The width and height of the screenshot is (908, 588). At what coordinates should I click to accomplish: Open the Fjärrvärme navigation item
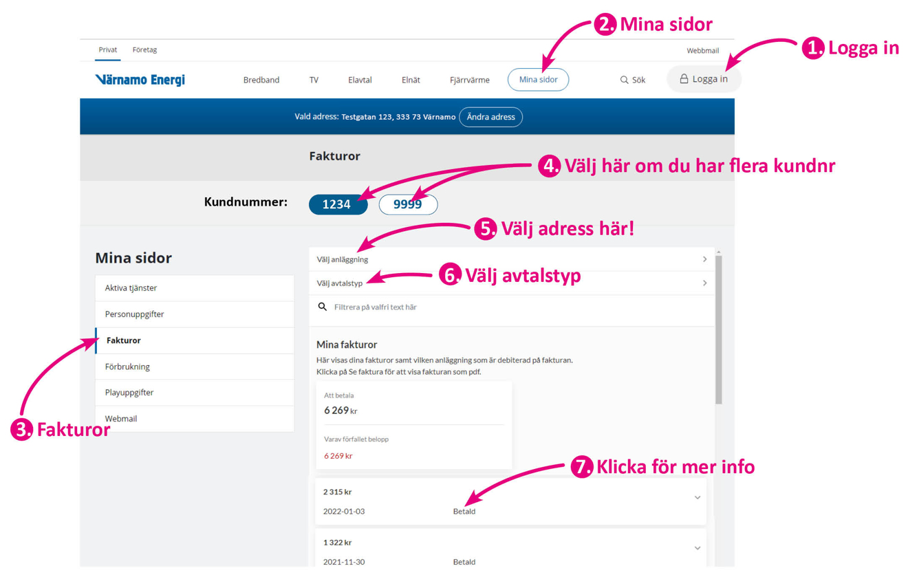coord(469,80)
